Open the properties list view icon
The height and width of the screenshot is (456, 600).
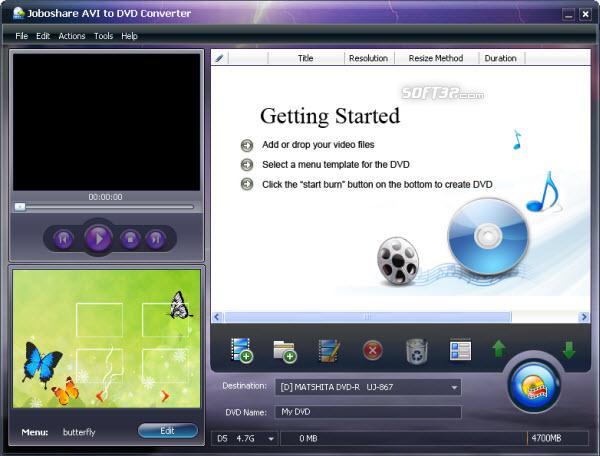(x=460, y=350)
